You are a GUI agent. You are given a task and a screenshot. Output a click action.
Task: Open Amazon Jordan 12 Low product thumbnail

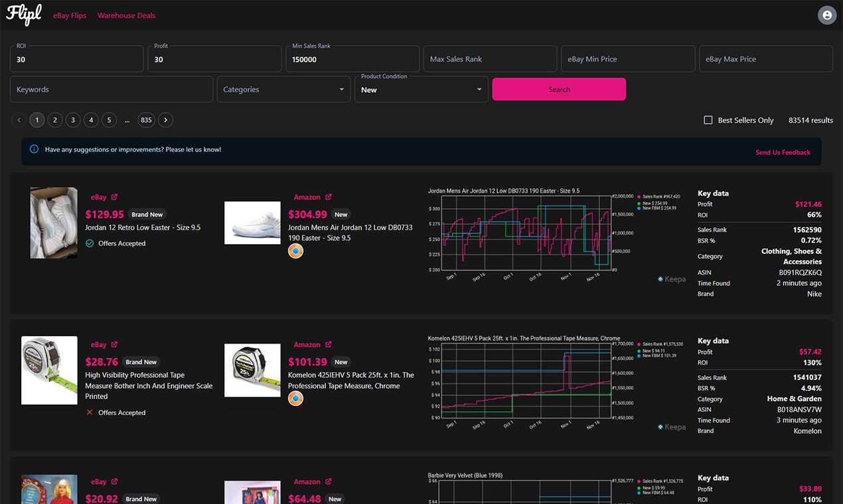(x=252, y=223)
